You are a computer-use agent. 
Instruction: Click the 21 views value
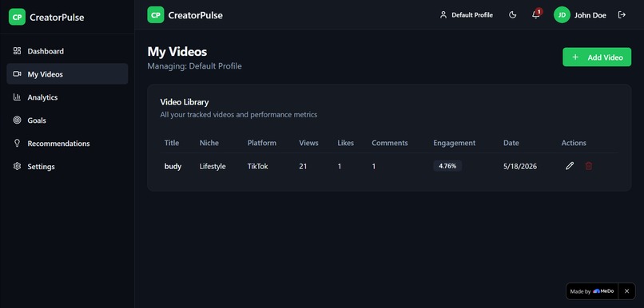click(x=303, y=167)
